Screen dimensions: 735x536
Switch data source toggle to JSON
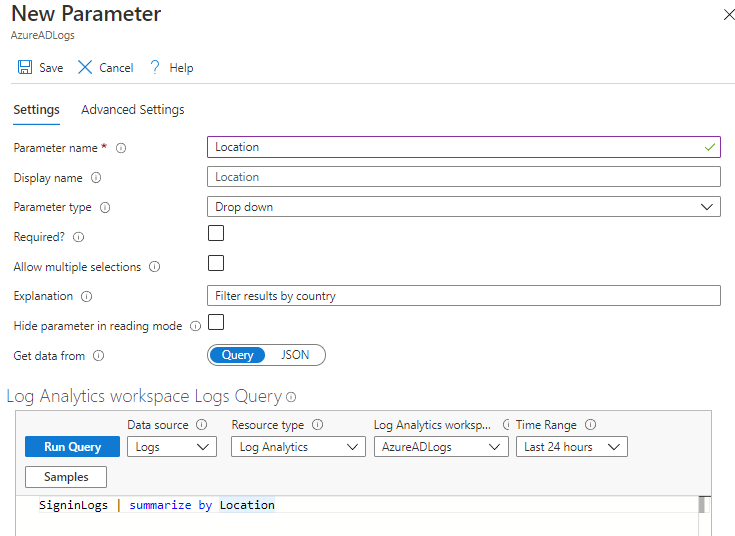(295, 355)
